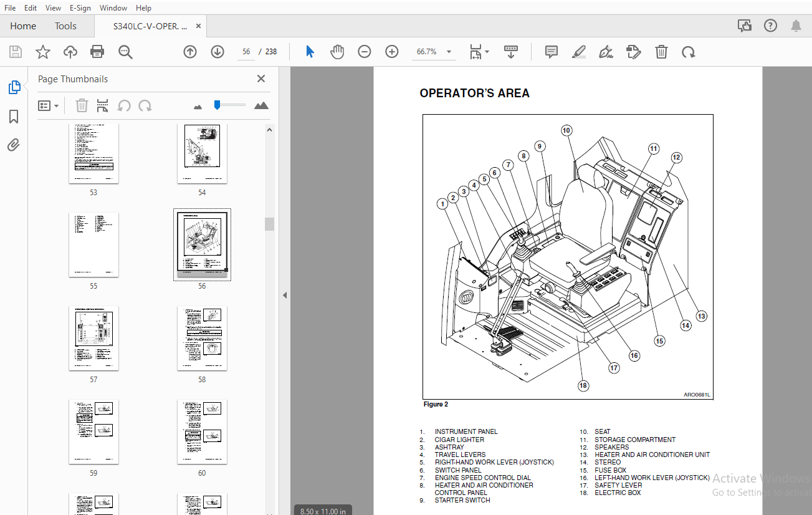
Task: Go to the next page arrow
Action: [x=217, y=52]
